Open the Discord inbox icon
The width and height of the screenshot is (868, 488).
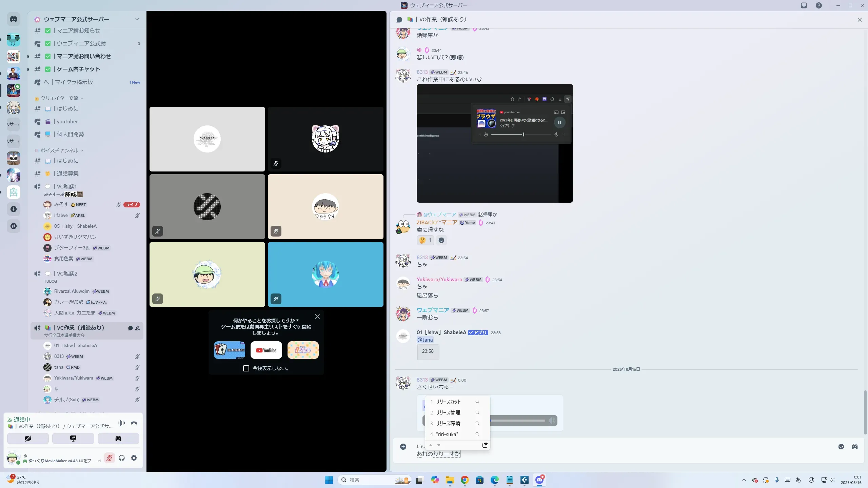click(x=804, y=5)
